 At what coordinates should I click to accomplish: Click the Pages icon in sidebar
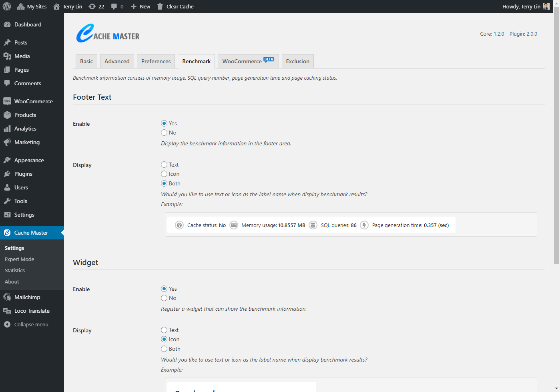[x=7, y=70]
